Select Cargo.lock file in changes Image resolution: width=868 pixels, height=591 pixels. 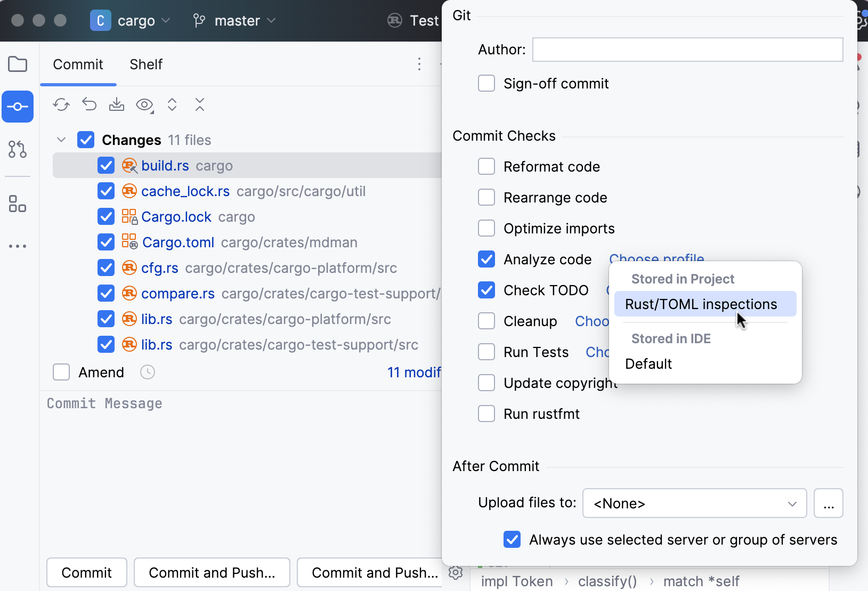pos(247,217)
